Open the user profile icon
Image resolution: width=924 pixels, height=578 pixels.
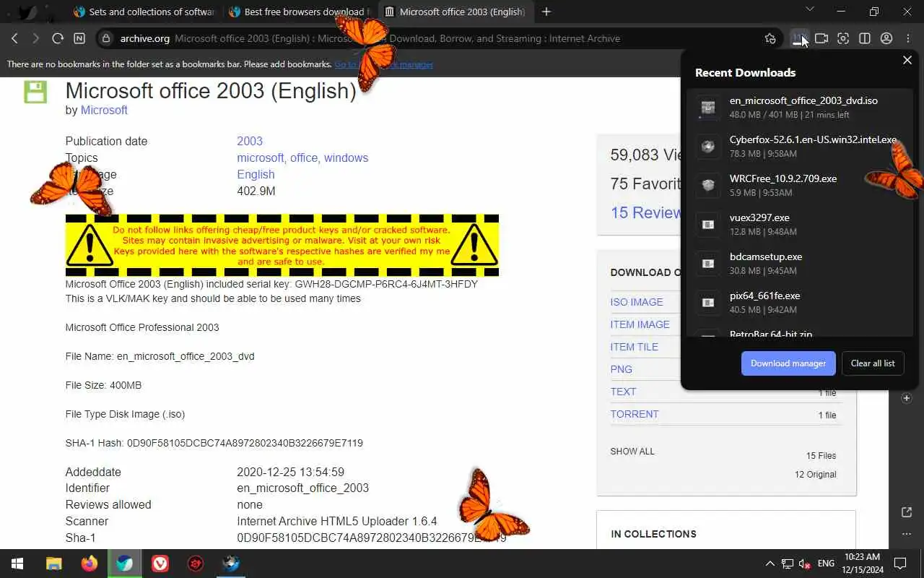(886, 38)
